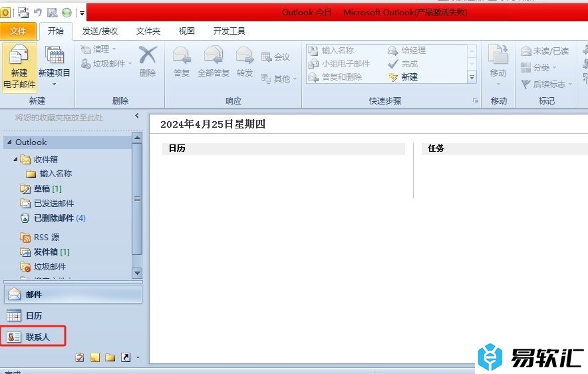The height and width of the screenshot is (374, 588).
Task: Select the 输入名称 quick step
Action: point(331,51)
